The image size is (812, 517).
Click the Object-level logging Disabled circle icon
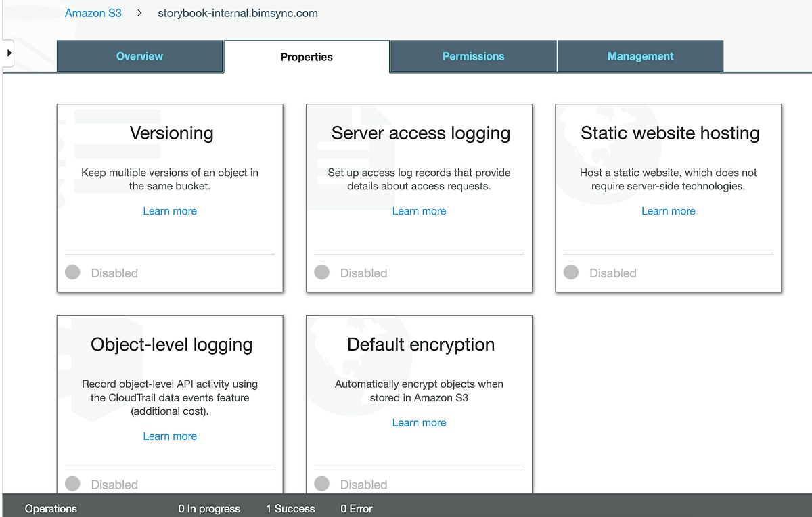point(72,483)
